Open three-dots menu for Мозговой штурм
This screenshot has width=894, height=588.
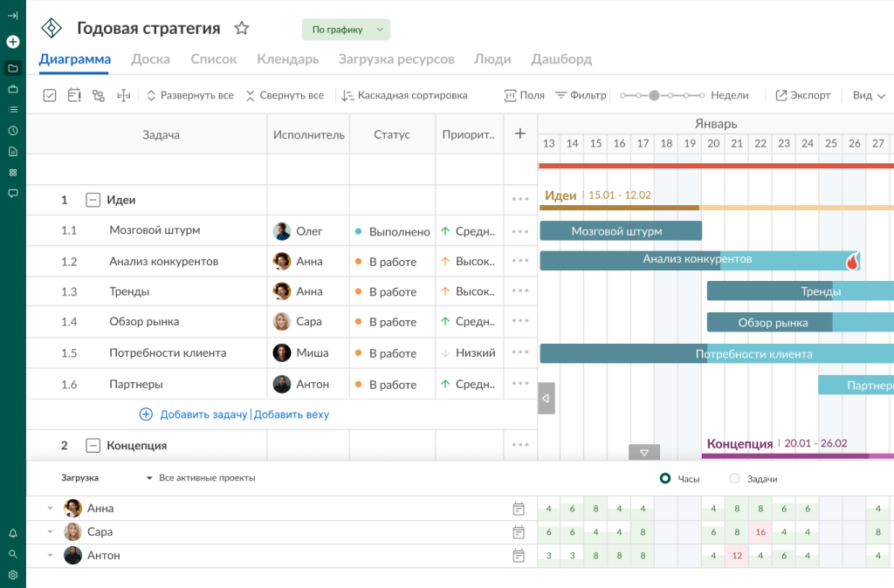click(x=520, y=231)
